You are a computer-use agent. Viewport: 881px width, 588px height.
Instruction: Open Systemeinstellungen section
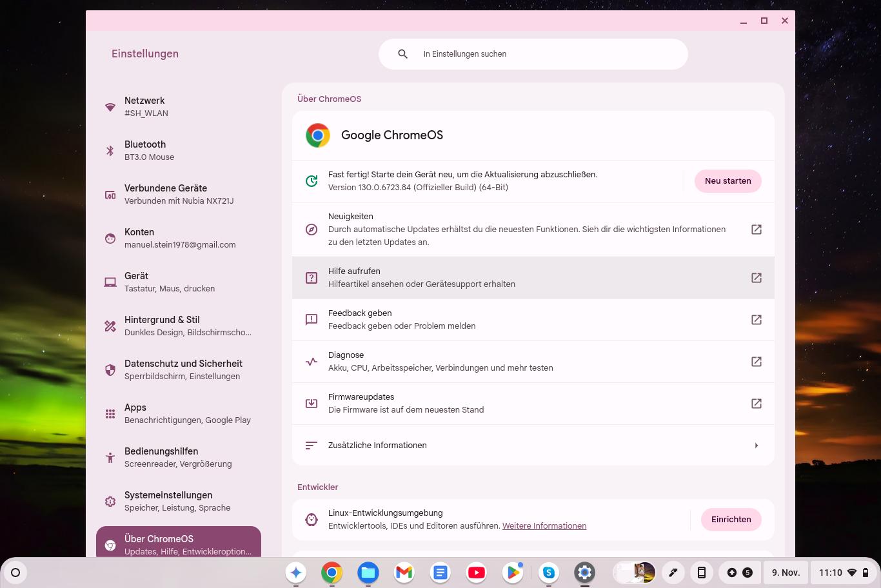pos(179,502)
